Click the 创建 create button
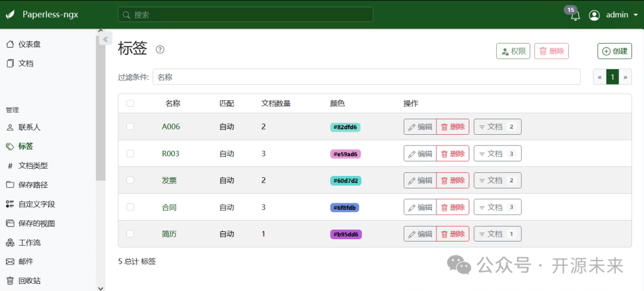Screen dimensions: 644x291 pyautogui.click(x=614, y=51)
